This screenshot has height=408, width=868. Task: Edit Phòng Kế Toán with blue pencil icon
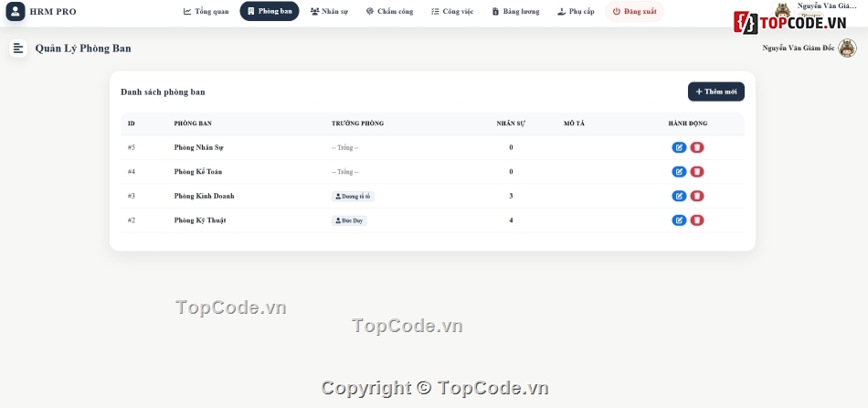679,172
